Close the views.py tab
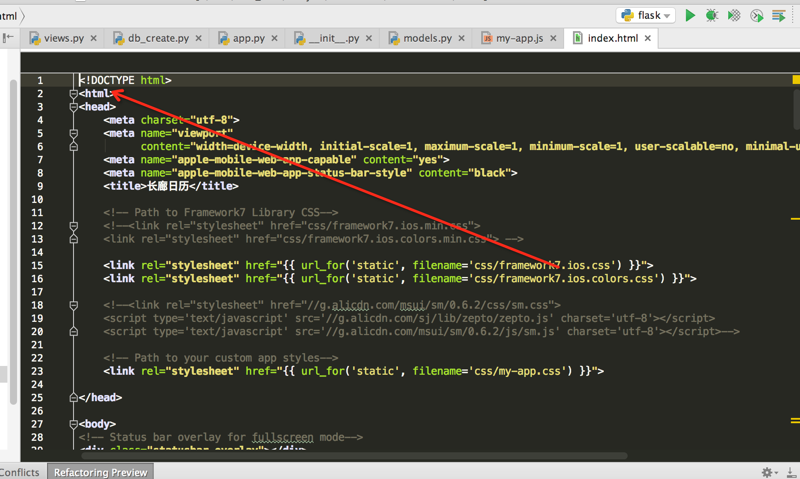Screen dimensions: 800x479 (93, 38)
